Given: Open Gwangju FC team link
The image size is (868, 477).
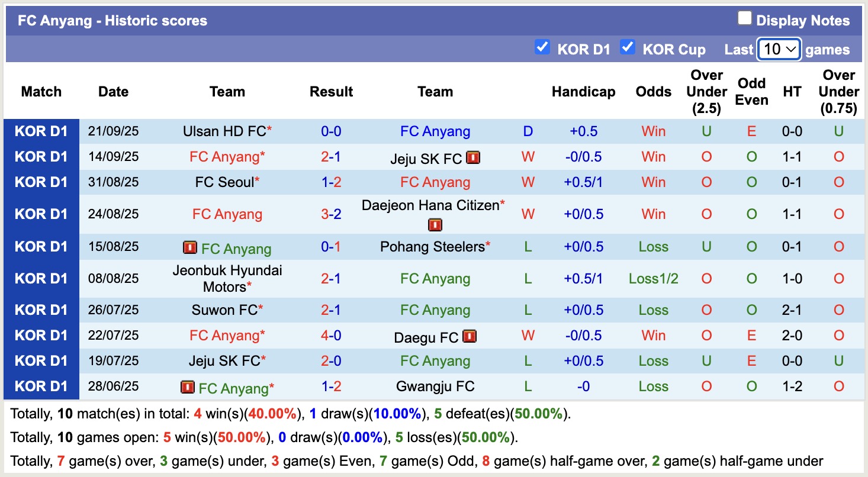Looking at the screenshot, I should (435, 386).
